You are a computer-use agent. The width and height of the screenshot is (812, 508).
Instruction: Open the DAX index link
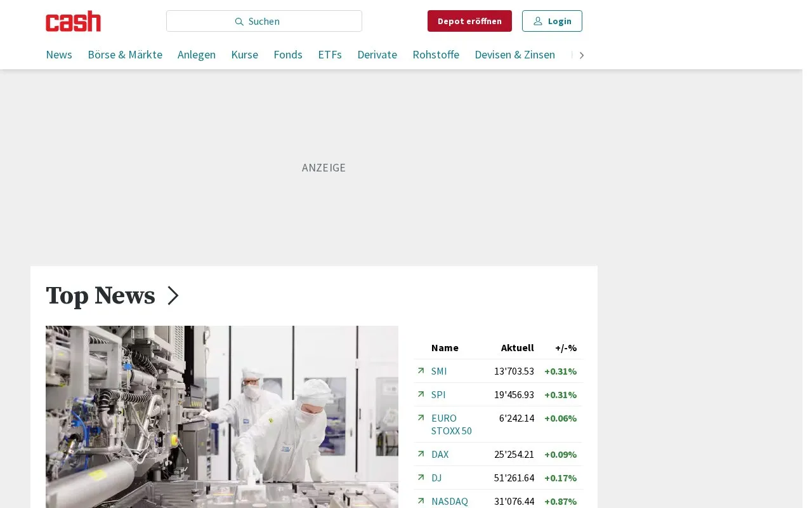(440, 454)
